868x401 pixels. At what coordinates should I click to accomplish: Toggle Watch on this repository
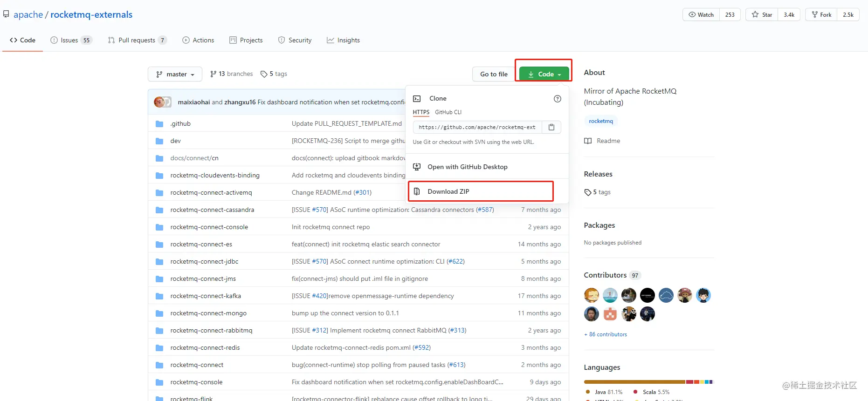click(701, 14)
